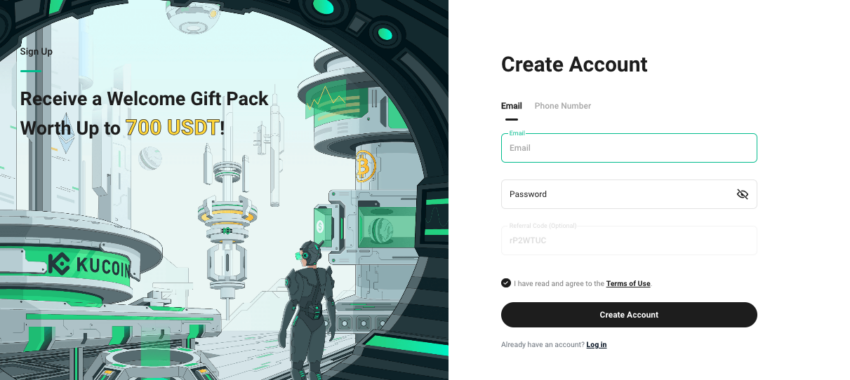Uncheck the Terms of Use agreement checkbox
Viewport: 850px width, 380px height.
pyautogui.click(x=506, y=283)
